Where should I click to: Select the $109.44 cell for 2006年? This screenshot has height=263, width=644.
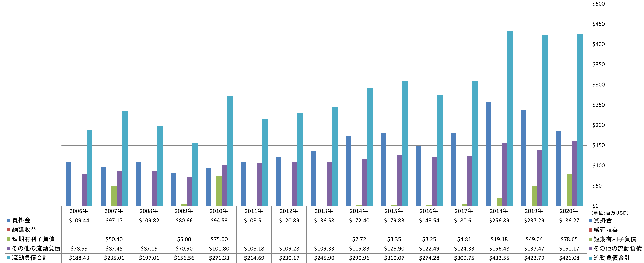79,221
